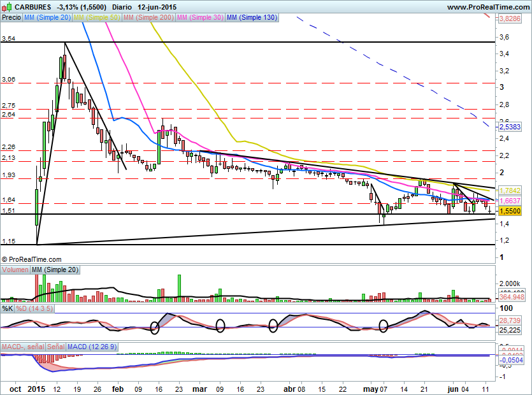Select the Volumen panel label
The height and width of the screenshot is (395, 532).
pyautogui.click(x=15, y=270)
